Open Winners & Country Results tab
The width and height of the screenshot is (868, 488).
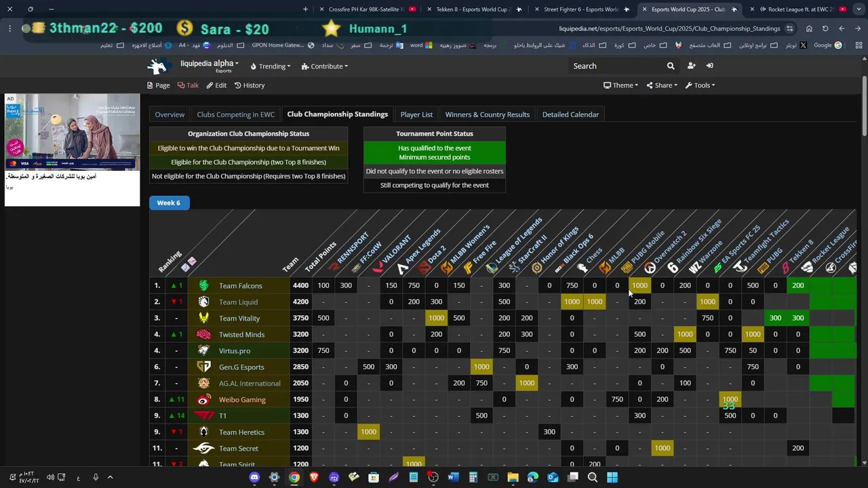pyautogui.click(x=488, y=115)
